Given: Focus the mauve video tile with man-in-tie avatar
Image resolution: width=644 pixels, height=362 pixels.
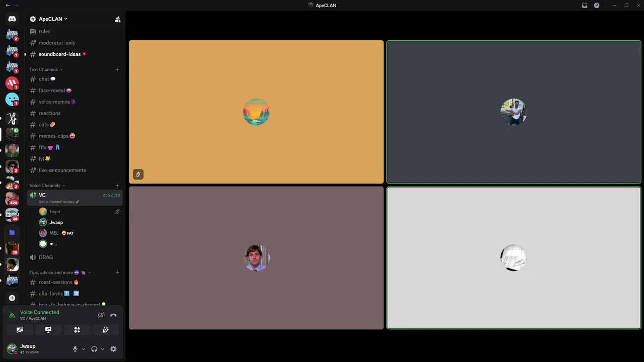Looking at the screenshot, I should click(256, 258).
